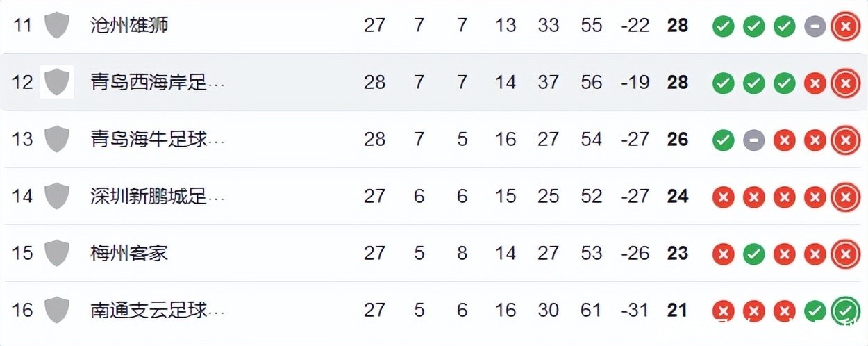Click the 沧州雄狮 team shield badge
The image size is (868, 346).
[x=57, y=26]
